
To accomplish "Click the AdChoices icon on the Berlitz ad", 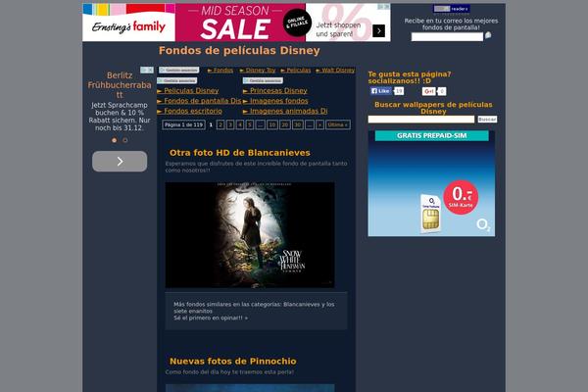I will [144, 70].
